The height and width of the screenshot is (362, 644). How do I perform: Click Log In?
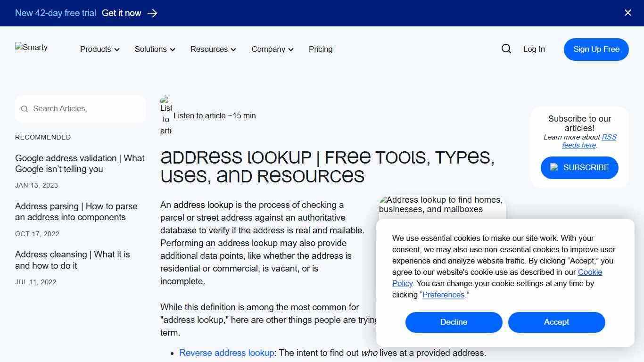tap(534, 49)
